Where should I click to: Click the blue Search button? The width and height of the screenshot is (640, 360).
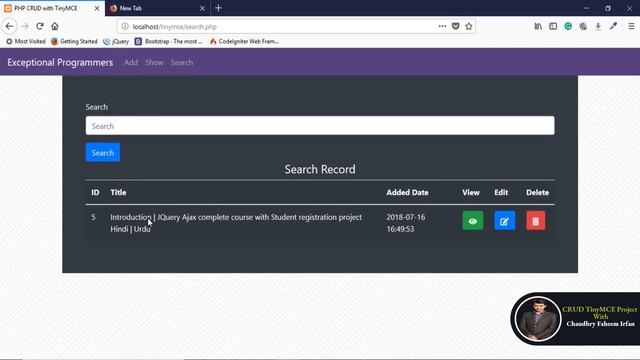103,152
